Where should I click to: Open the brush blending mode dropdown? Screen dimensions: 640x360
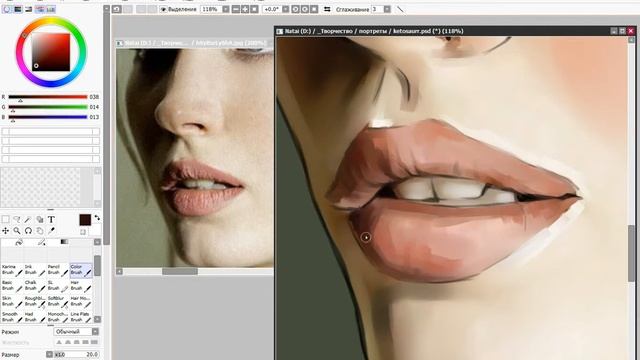pos(76,331)
